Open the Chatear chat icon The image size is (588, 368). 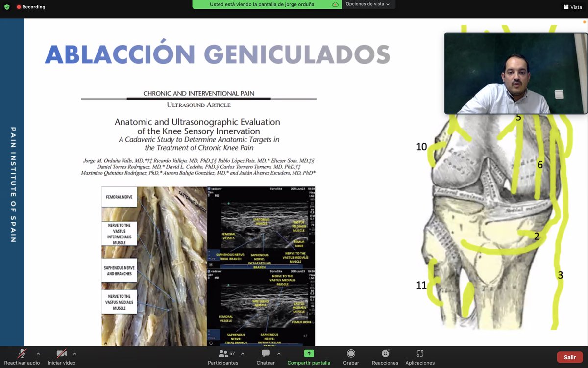click(x=266, y=353)
